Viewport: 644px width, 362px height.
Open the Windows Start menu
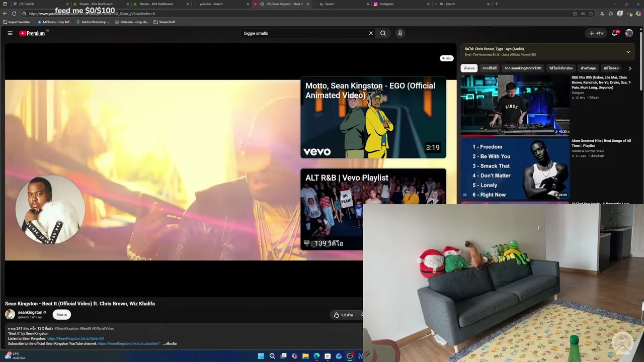(261, 356)
